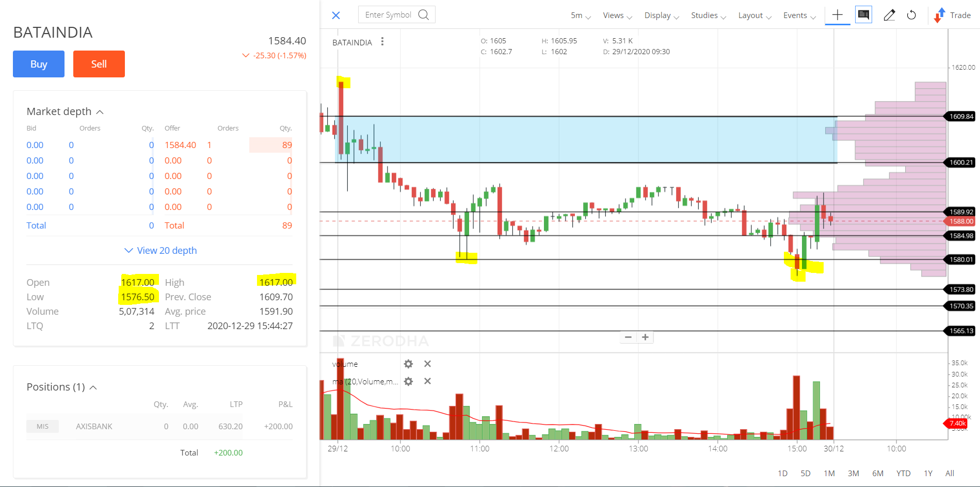Expand View 20 depth link
This screenshot has width=980, height=487.
pos(160,250)
